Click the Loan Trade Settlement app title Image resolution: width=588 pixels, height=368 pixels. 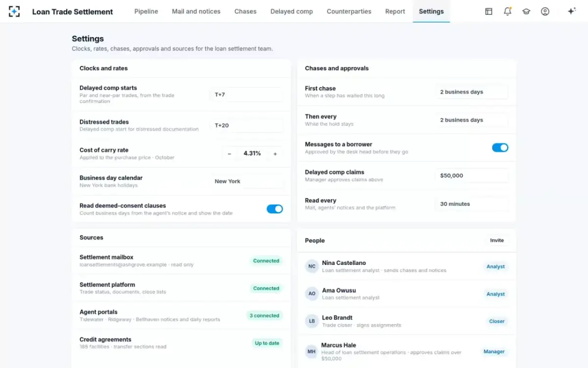pyautogui.click(x=73, y=12)
